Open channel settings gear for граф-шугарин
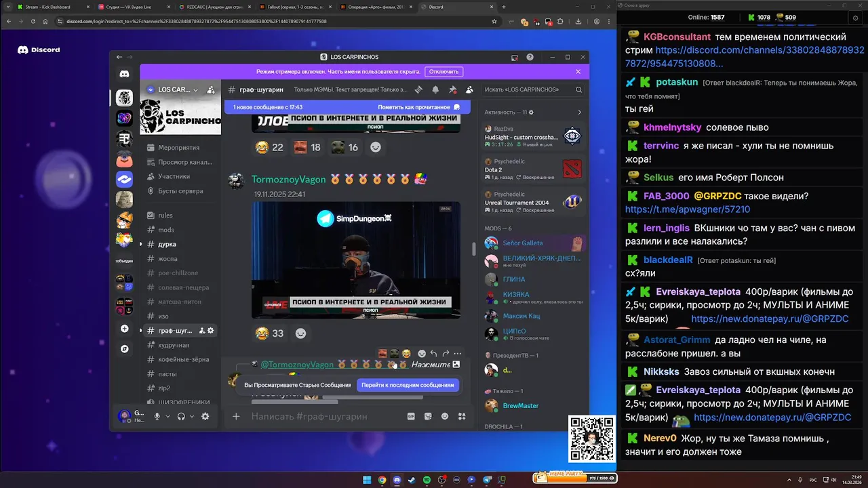The image size is (868, 488). pos(211,331)
